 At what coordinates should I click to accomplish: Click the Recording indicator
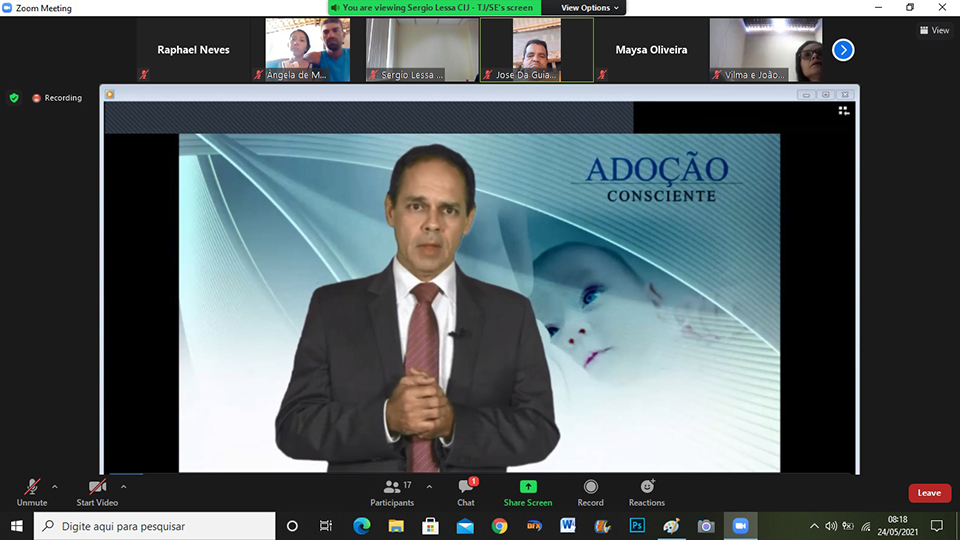pos(57,98)
